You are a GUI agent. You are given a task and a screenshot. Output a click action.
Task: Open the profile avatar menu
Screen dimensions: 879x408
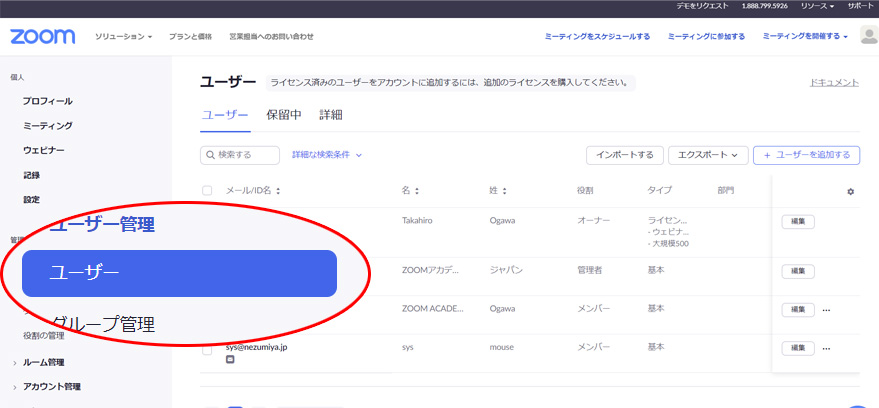click(x=868, y=36)
